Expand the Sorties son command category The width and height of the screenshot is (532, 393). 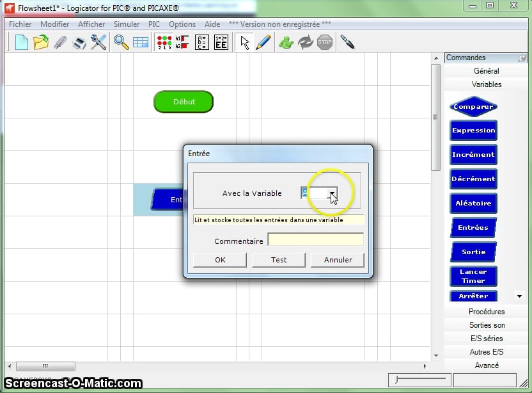pos(486,325)
